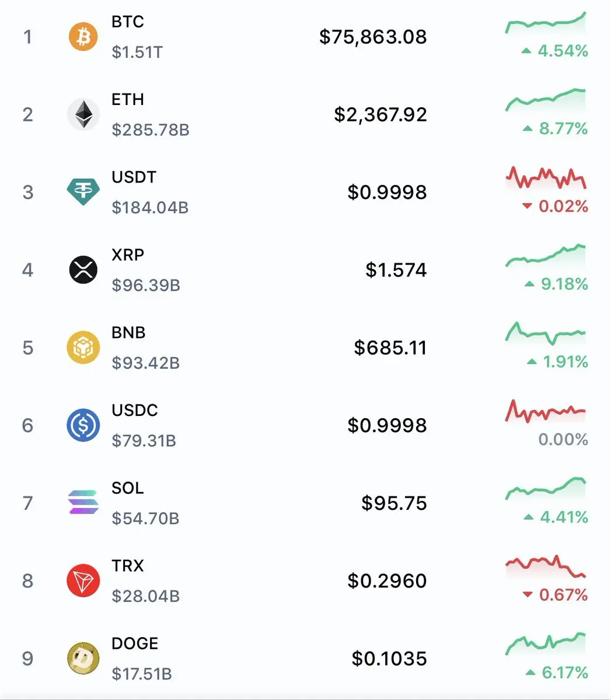Screen dimensions: 611x700
Task: Select rank number 5 for BNB
Action: coord(27,348)
